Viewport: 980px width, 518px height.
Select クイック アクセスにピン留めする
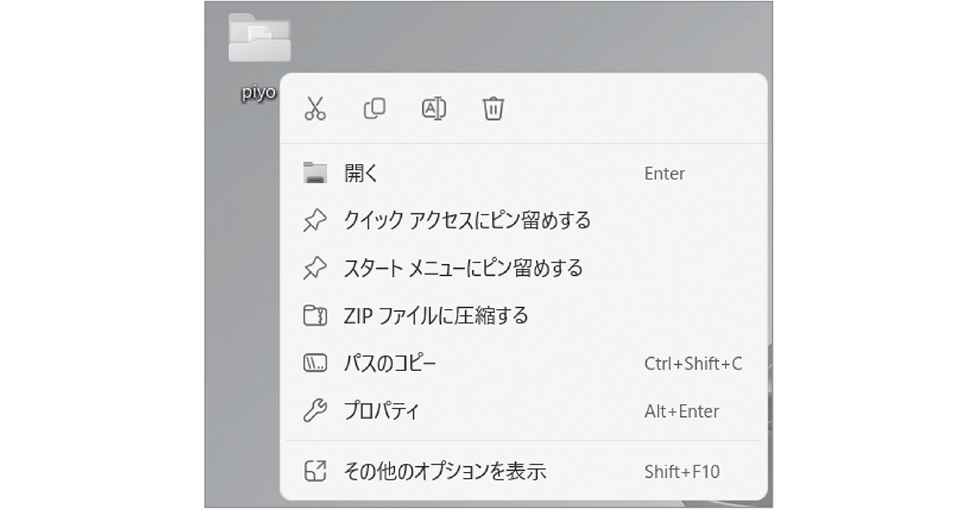click(524, 220)
